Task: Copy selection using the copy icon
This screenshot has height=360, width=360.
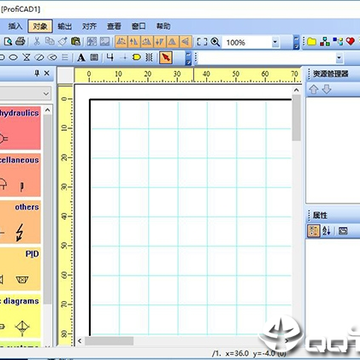Action: (50, 42)
